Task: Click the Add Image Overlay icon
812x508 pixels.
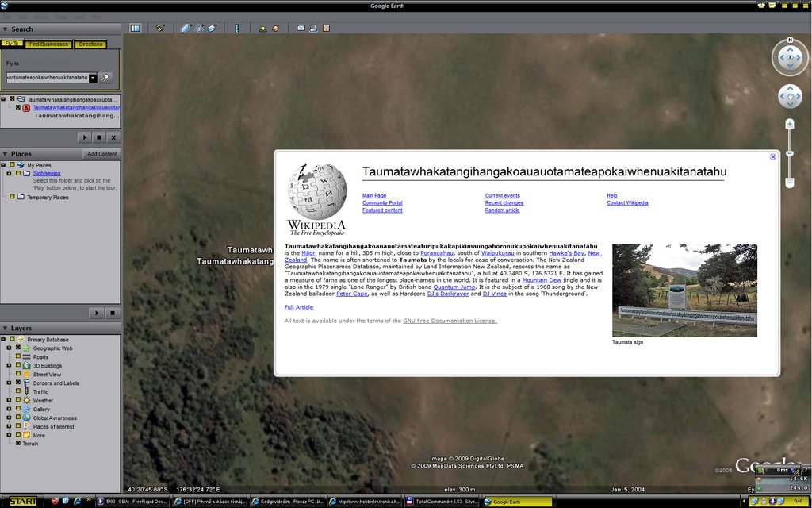Action: coord(212,29)
